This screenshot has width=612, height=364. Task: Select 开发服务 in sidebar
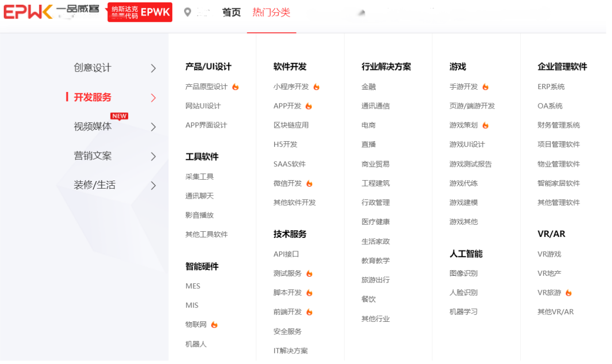(93, 97)
